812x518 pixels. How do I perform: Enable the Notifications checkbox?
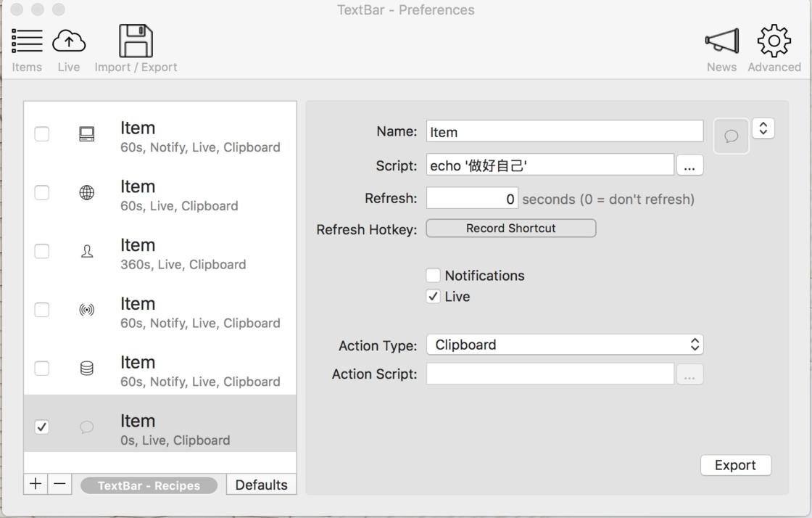tap(434, 276)
